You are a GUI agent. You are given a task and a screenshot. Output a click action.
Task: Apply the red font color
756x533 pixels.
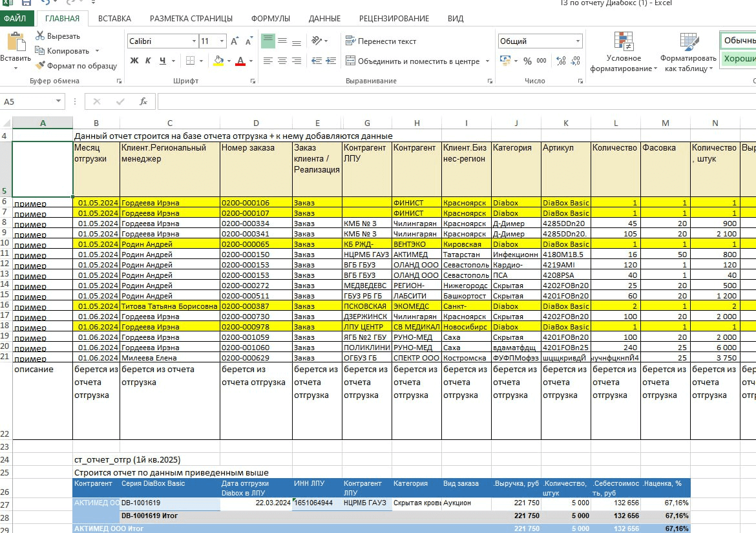pyautogui.click(x=240, y=61)
